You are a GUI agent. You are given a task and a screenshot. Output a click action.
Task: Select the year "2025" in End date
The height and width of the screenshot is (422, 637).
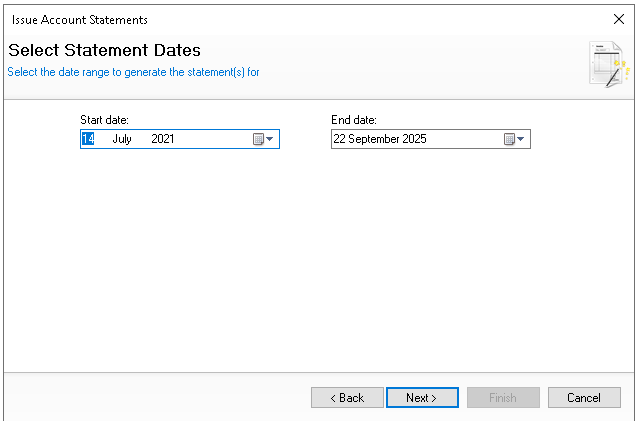coord(414,139)
